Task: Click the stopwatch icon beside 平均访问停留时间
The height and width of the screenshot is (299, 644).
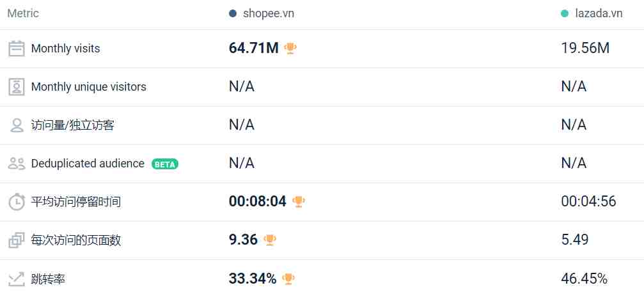Action: pos(17,202)
